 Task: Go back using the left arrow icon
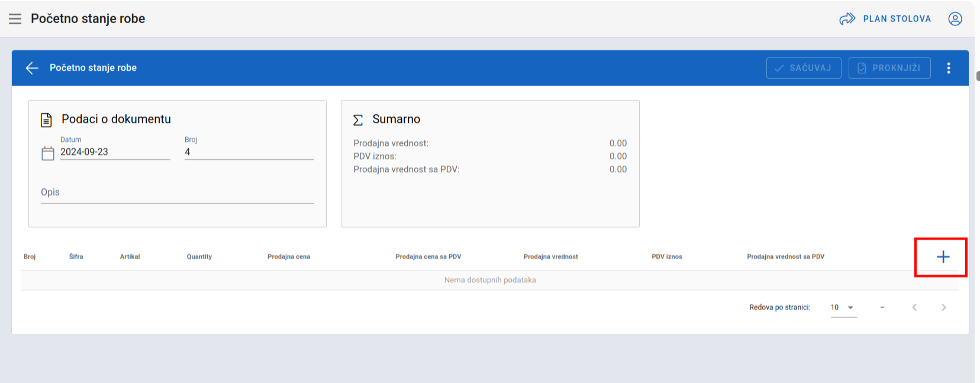[x=32, y=68]
